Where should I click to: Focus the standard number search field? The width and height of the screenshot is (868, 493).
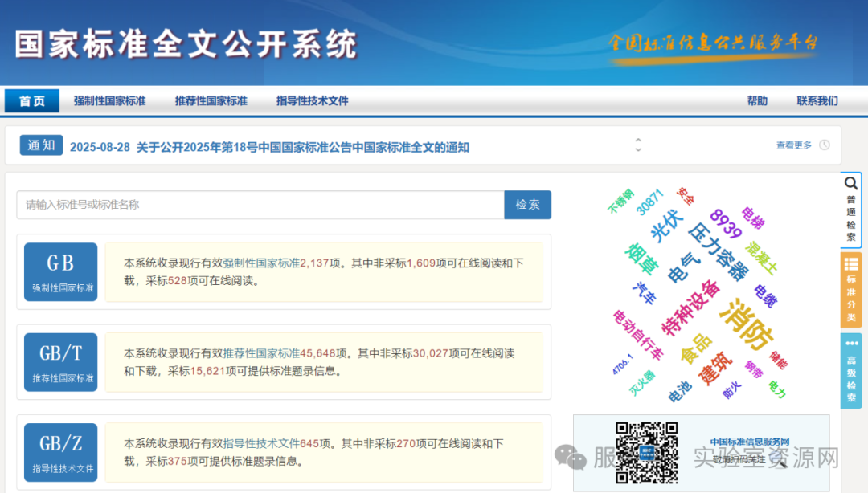[x=260, y=205]
